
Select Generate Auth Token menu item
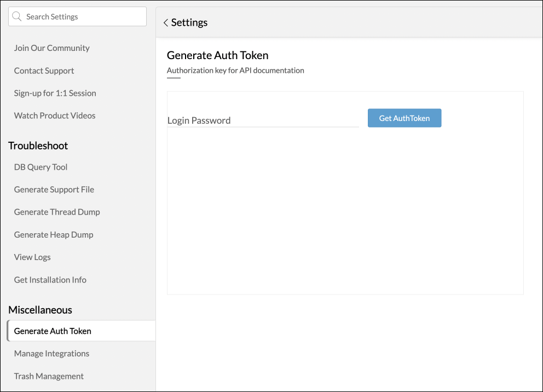[x=53, y=331]
